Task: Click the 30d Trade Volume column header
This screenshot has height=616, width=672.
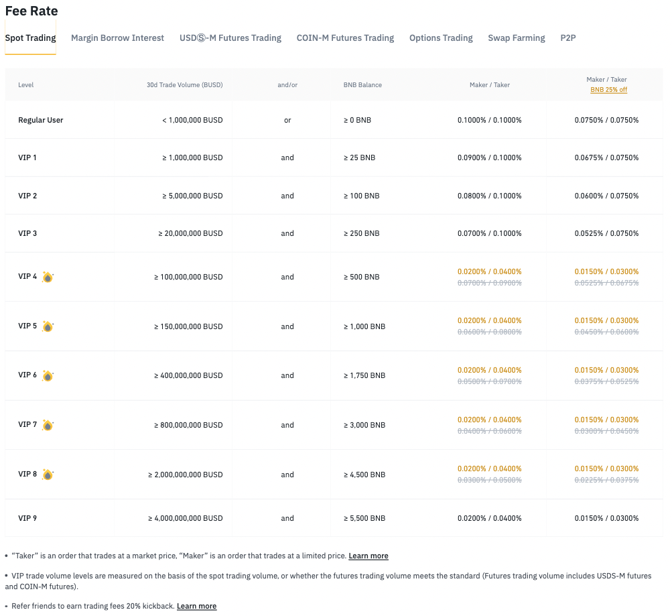Action: pos(184,85)
